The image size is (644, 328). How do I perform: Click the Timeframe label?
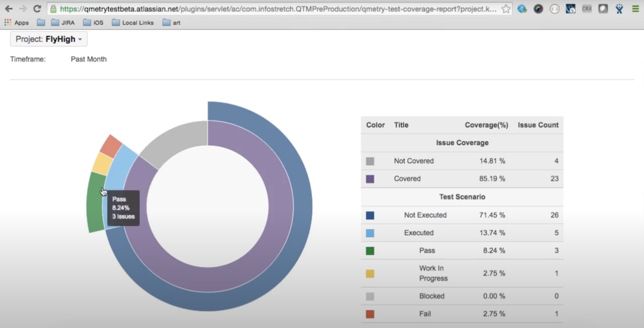tap(28, 59)
